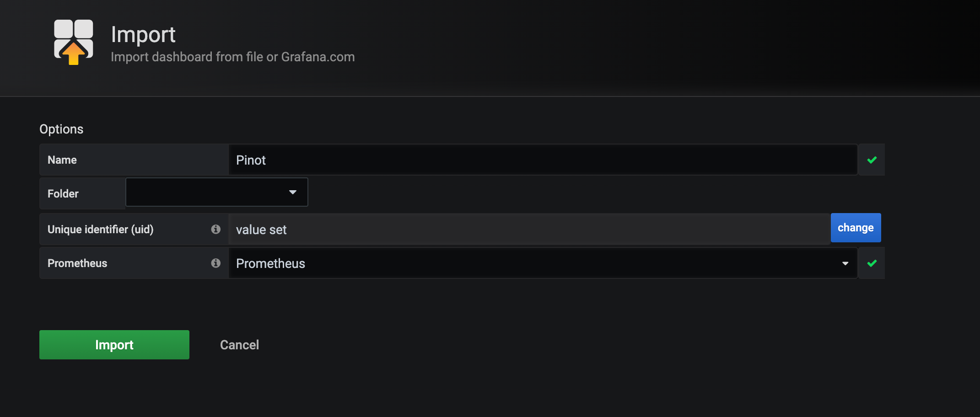Open the Prometheus data source dropdown
The width and height of the screenshot is (980, 417).
pyautogui.click(x=542, y=263)
